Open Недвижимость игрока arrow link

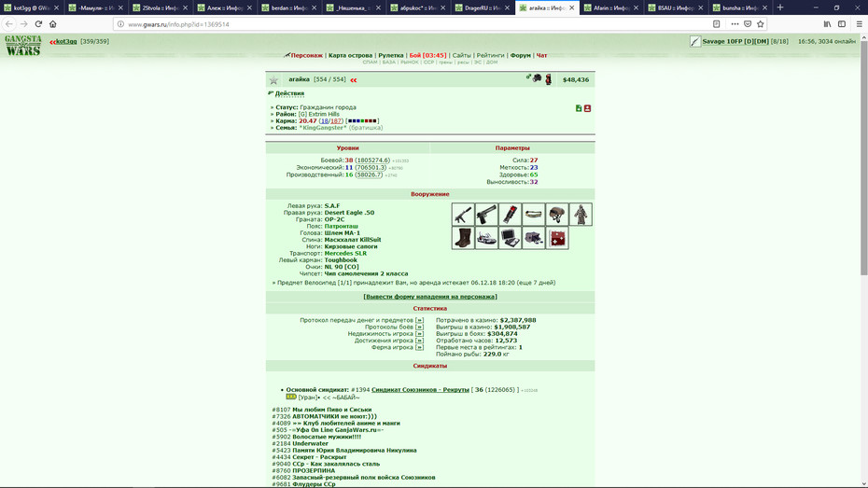419,334
